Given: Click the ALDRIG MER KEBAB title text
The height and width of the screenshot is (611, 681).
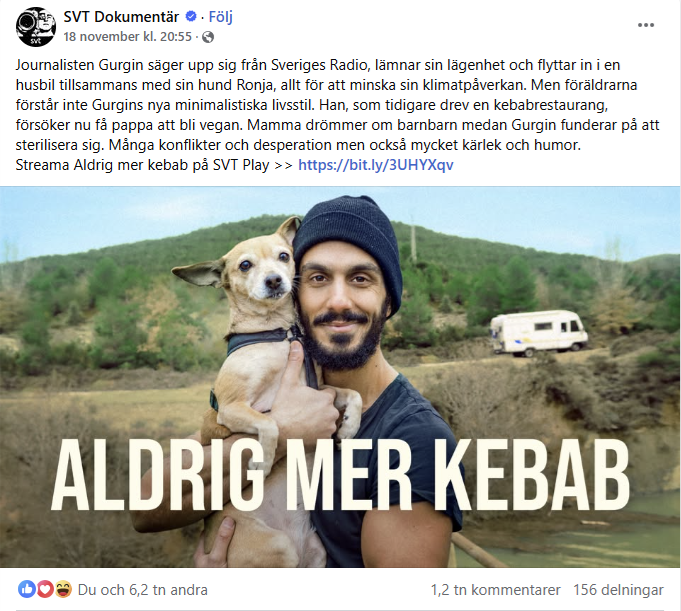Looking at the screenshot, I should [340, 475].
